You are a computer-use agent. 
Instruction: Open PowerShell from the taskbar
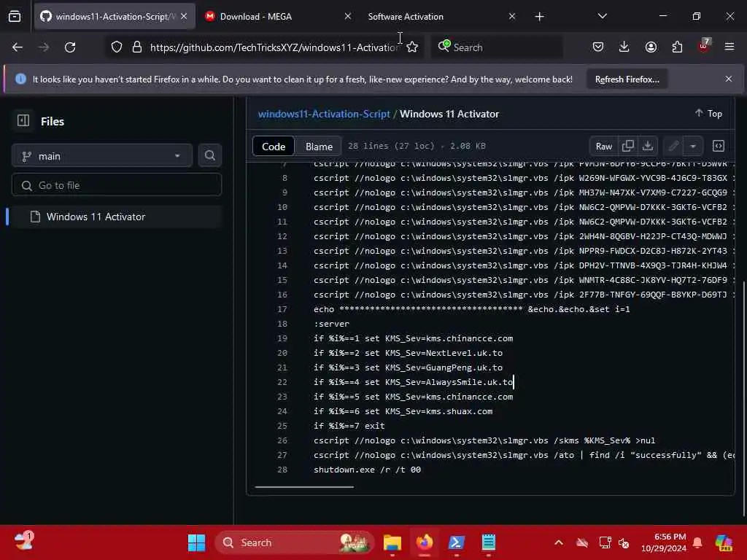(456, 542)
